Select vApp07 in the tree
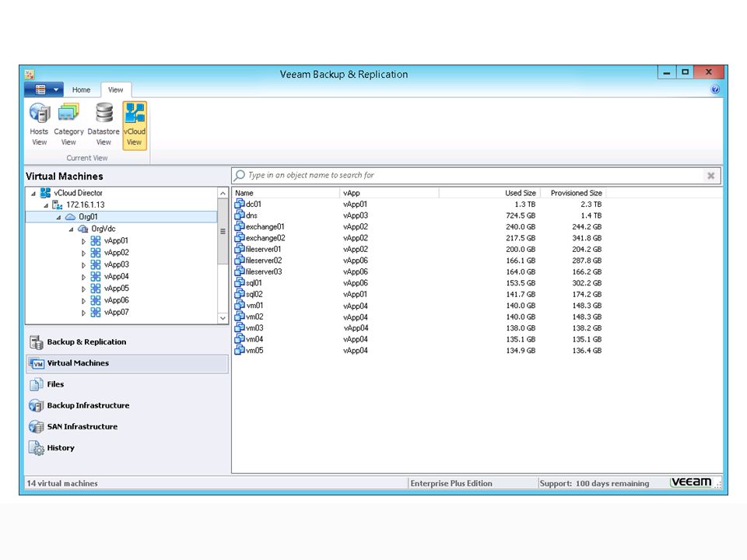 pos(116,312)
